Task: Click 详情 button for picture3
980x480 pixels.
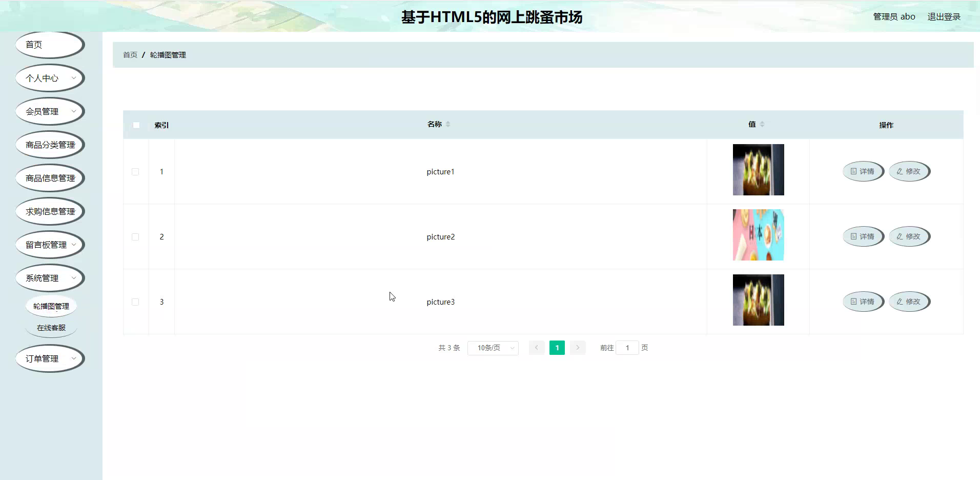Action: 863,302
